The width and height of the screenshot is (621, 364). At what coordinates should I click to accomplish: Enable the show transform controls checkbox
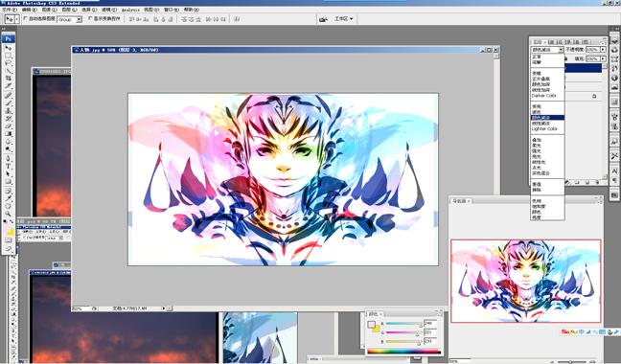[x=90, y=18]
